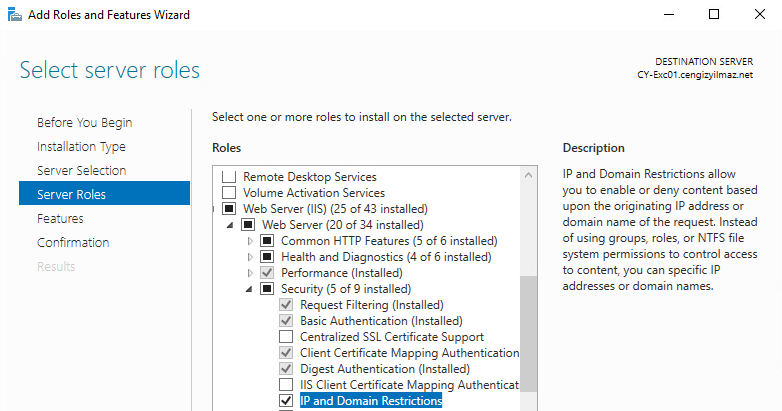Toggle the Web Server (IIS) role checkbox
The height and width of the screenshot is (411, 782).
(x=229, y=209)
